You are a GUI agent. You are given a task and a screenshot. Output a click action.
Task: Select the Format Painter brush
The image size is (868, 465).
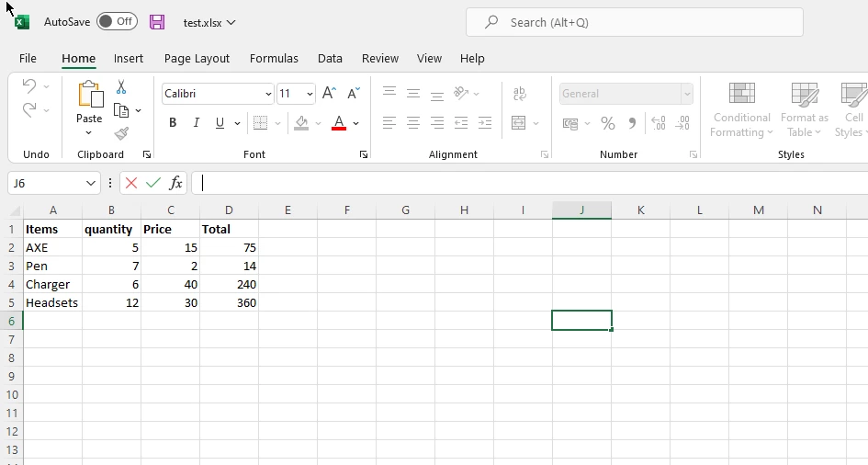pyautogui.click(x=121, y=133)
